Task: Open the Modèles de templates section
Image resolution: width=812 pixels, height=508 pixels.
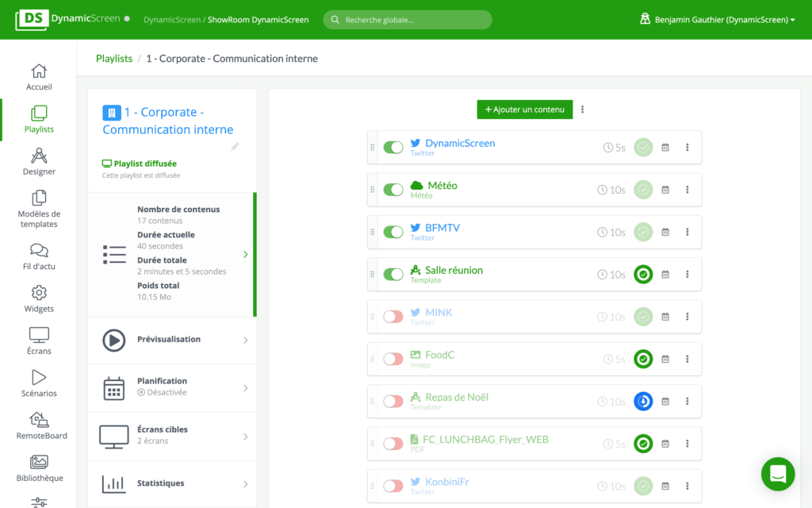Action: pos(38,208)
